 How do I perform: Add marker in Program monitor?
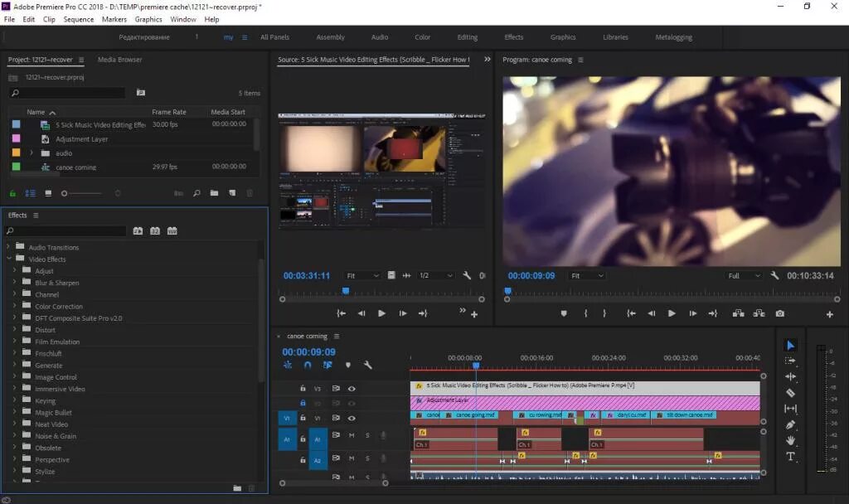(x=564, y=313)
